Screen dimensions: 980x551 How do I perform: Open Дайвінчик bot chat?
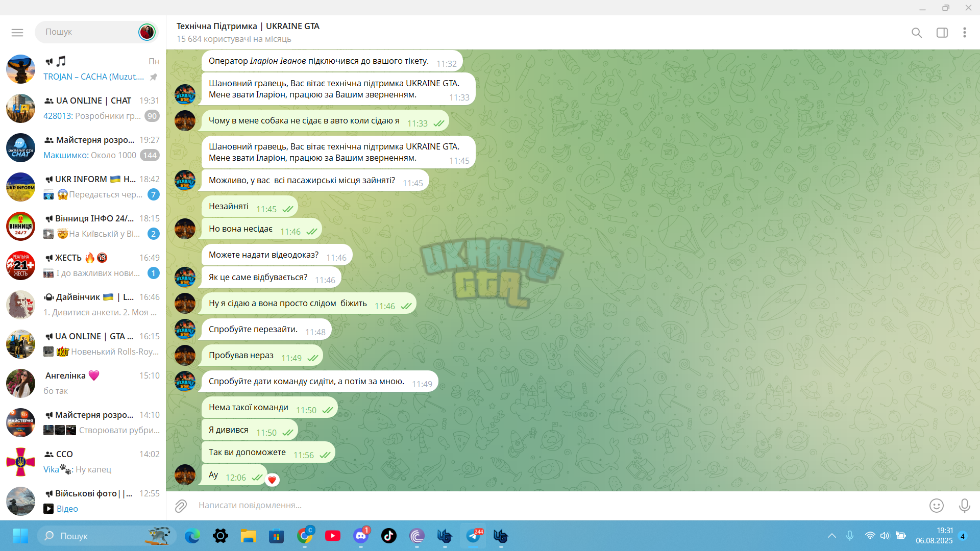point(83,305)
